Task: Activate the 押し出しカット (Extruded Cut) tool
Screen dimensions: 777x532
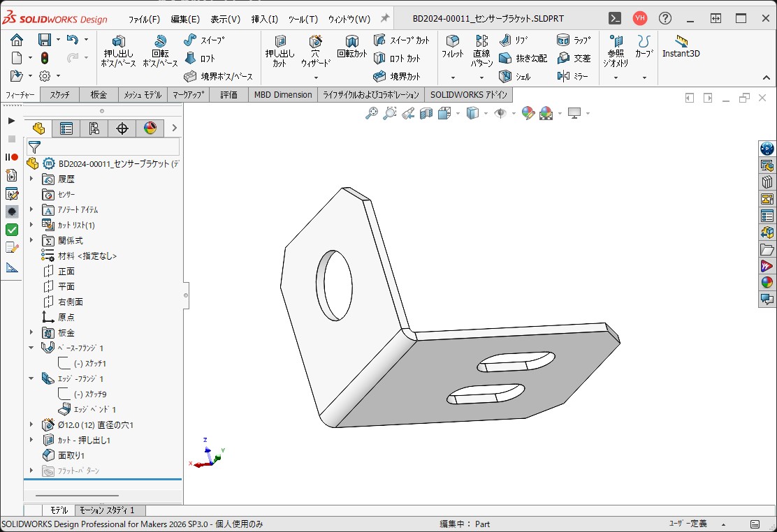Action: [280, 50]
